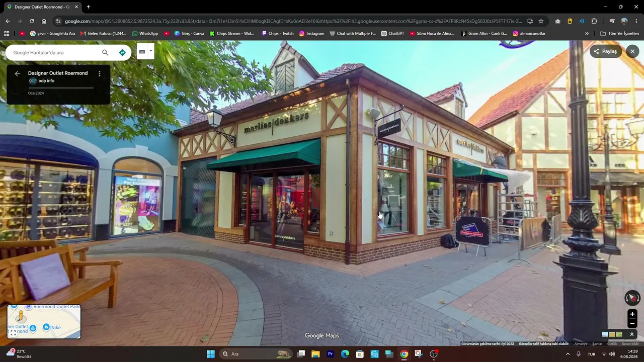Open Microsoft Store from the taskbar

tap(360, 354)
